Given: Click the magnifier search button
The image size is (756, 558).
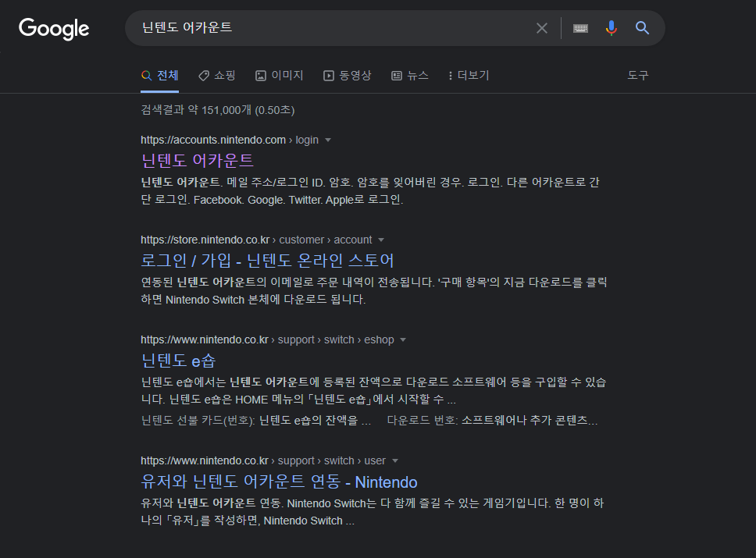Looking at the screenshot, I should tap(642, 28).
